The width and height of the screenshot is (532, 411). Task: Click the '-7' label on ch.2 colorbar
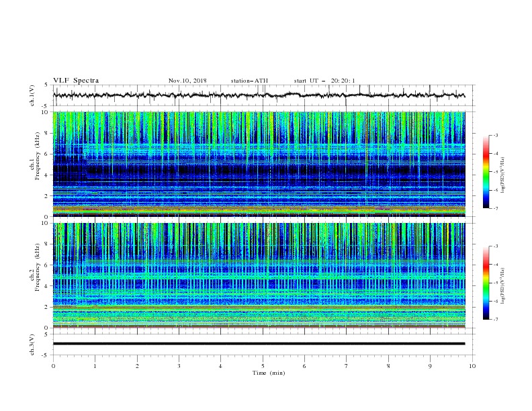click(496, 320)
